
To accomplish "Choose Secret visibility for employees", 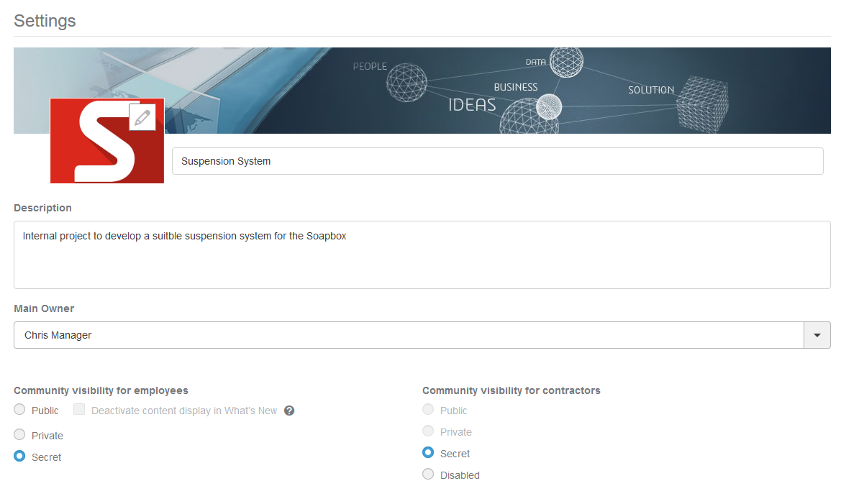I will click(19, 457).
